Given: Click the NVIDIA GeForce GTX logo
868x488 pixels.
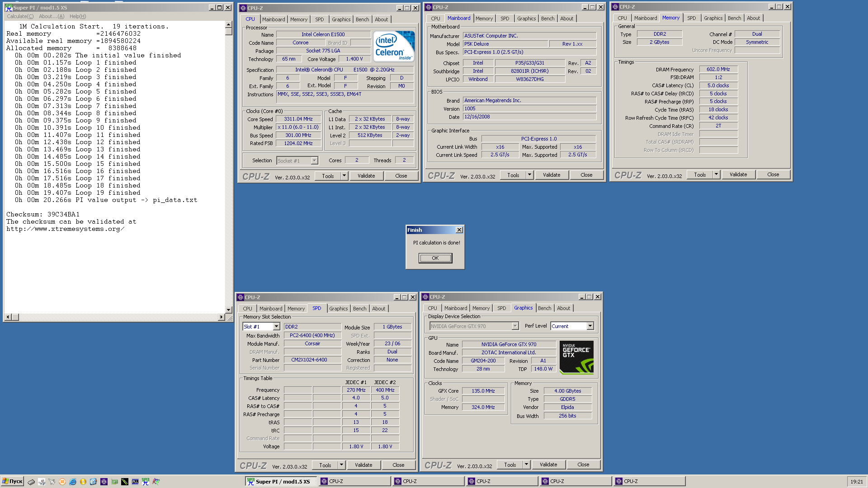Looking at the screenshot, I should point(576,357).
